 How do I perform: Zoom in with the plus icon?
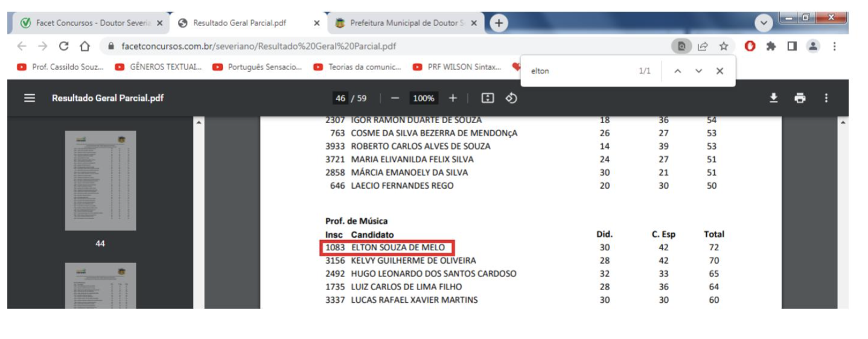click(x=453, y=98)
